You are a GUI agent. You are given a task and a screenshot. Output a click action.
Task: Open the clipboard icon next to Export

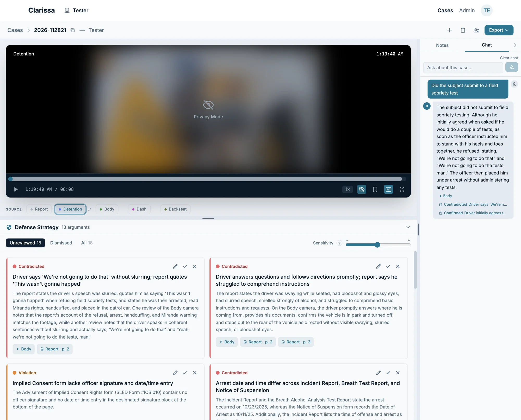pyautogui.click(x=463, y=30)
